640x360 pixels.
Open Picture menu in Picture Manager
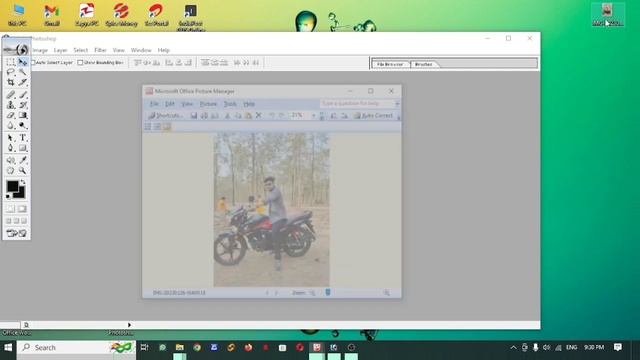tap(208, 104)
